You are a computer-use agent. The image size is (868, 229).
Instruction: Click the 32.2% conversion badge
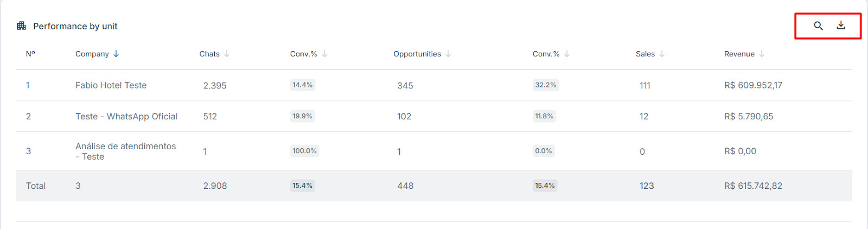click(x=546, y=85)
